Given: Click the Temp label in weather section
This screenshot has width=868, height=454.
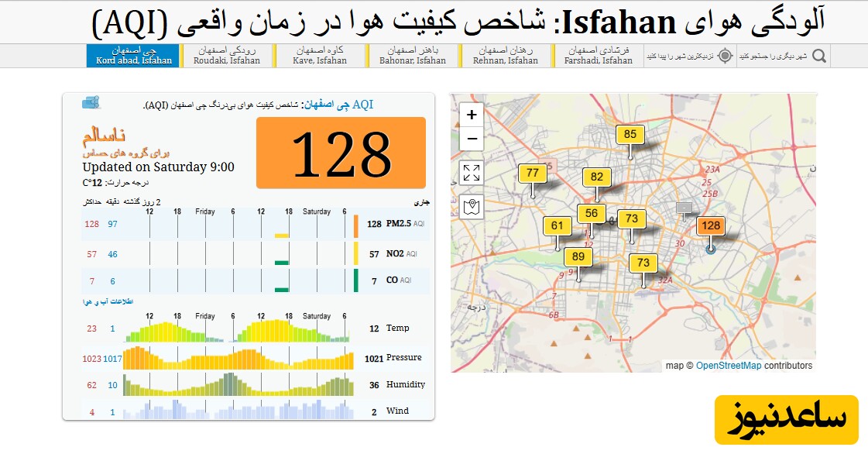Looking at the screenshot, I should click(x=397, y=328).
